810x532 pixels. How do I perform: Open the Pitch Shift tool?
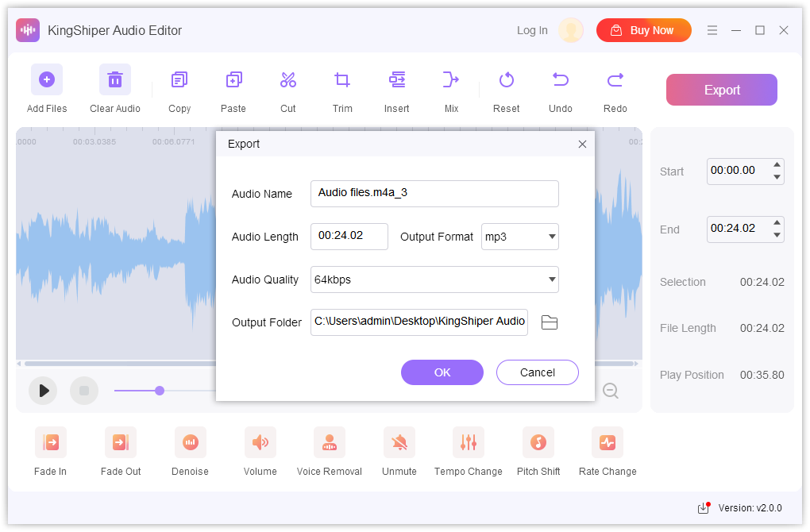coord(538,442)
